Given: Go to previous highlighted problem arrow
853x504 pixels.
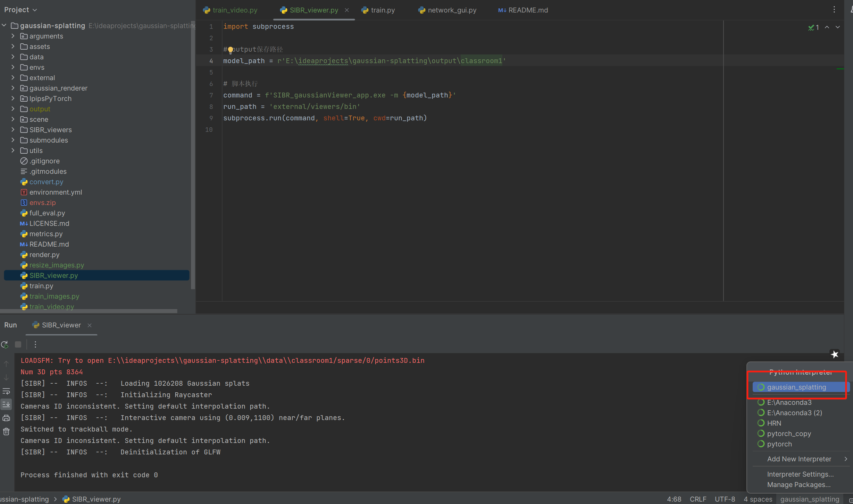Looking at the screenshot, I should [827, 27].
